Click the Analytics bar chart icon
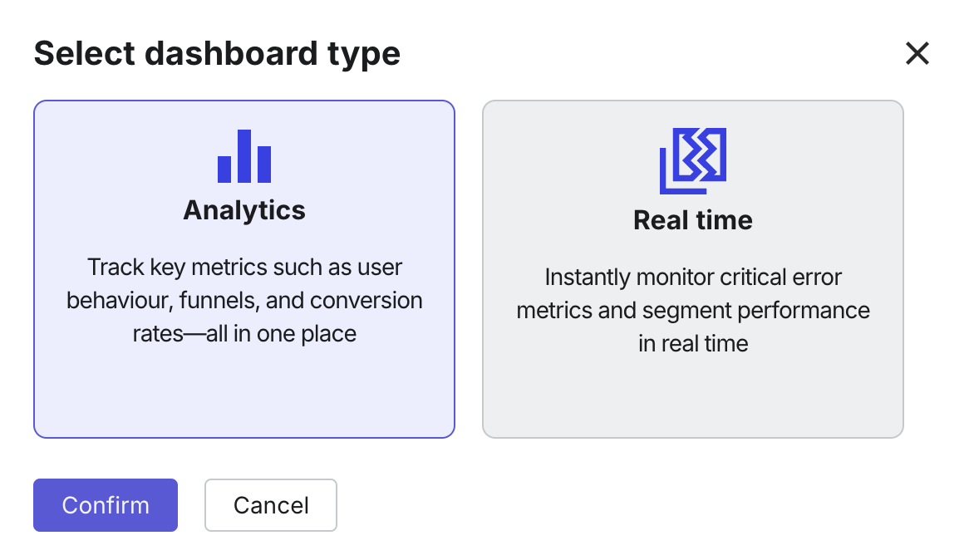The image size is (969, 560). pyautogui.click(x=244, y=156)
